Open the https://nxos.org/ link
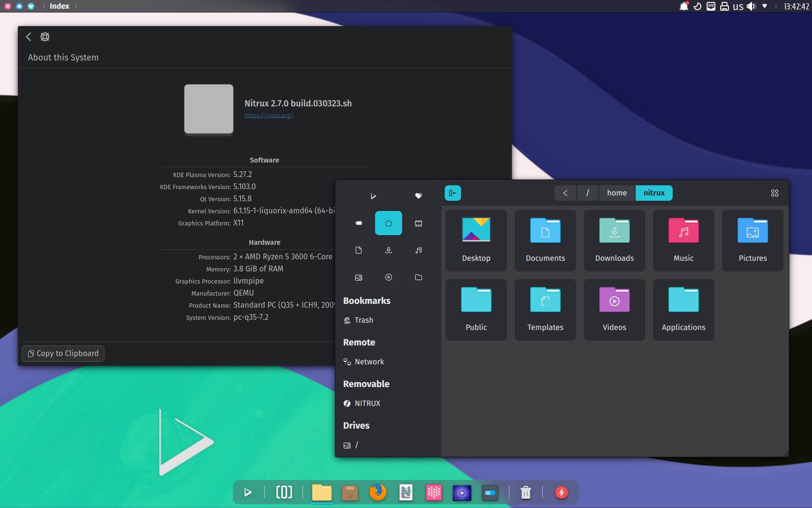 (269, 116)
